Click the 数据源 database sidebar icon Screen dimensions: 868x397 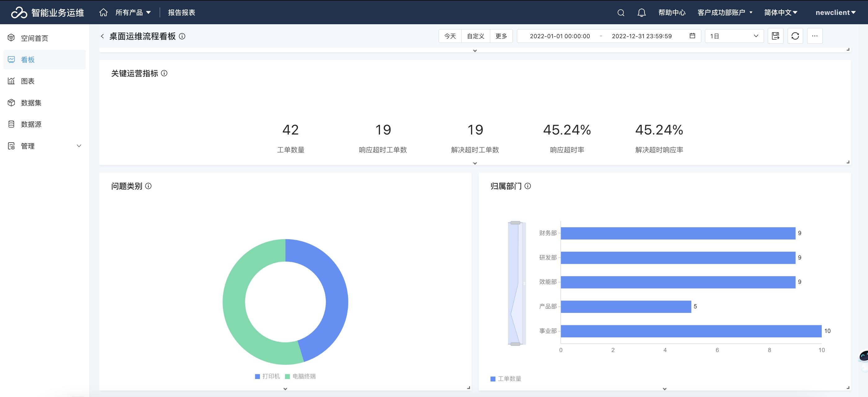pos(11,124)
